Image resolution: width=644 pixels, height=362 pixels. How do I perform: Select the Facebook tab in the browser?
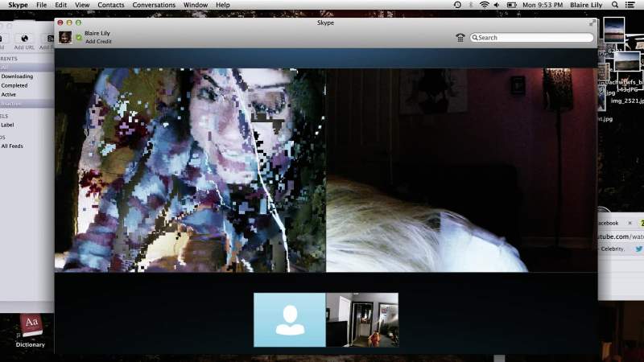tap(609, 223)
